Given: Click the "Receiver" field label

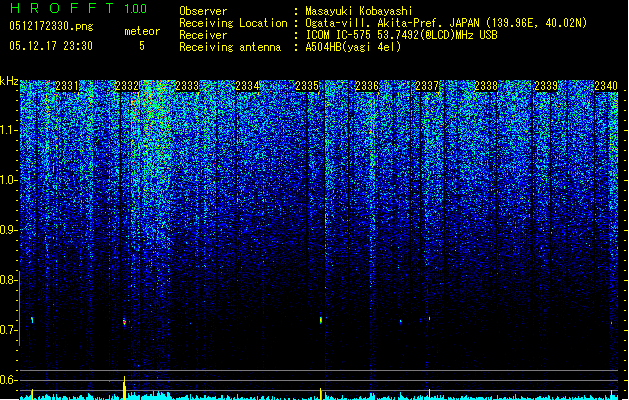Looking at the screenshot, I should [x=203, y=35].
